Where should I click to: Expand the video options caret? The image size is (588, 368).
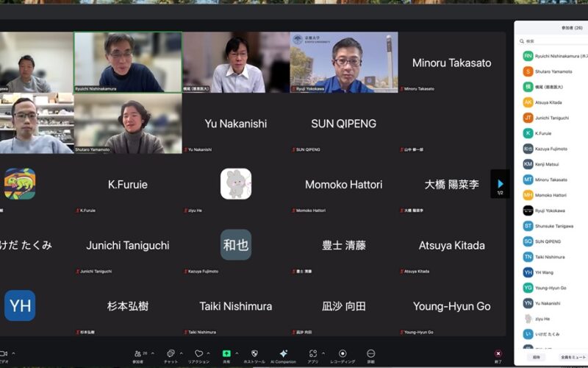[x=12, y=353]
